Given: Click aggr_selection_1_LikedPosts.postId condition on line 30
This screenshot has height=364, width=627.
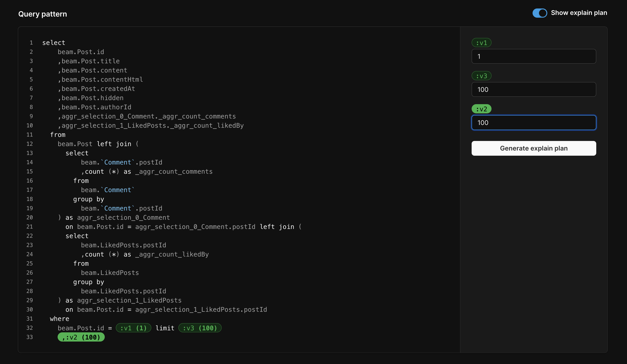Looking at the screenshot, I should point(201,310).
